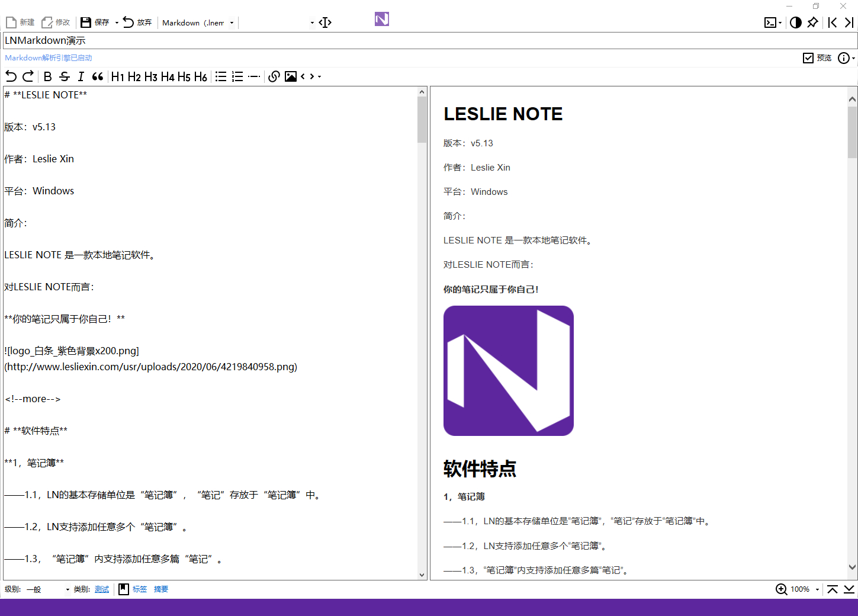Screen dimensions: 858x616
Task: Discard changes with 放弃 button
Action: tap(137, 23)
